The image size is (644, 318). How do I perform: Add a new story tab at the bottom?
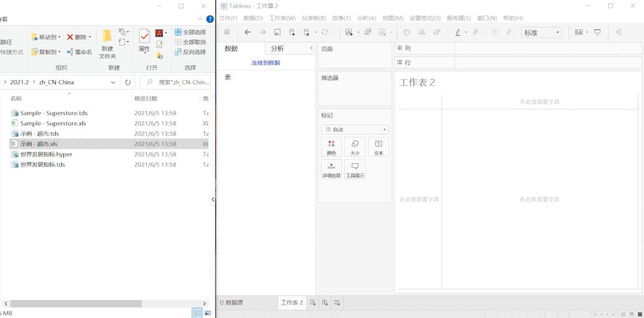point(337,303)
